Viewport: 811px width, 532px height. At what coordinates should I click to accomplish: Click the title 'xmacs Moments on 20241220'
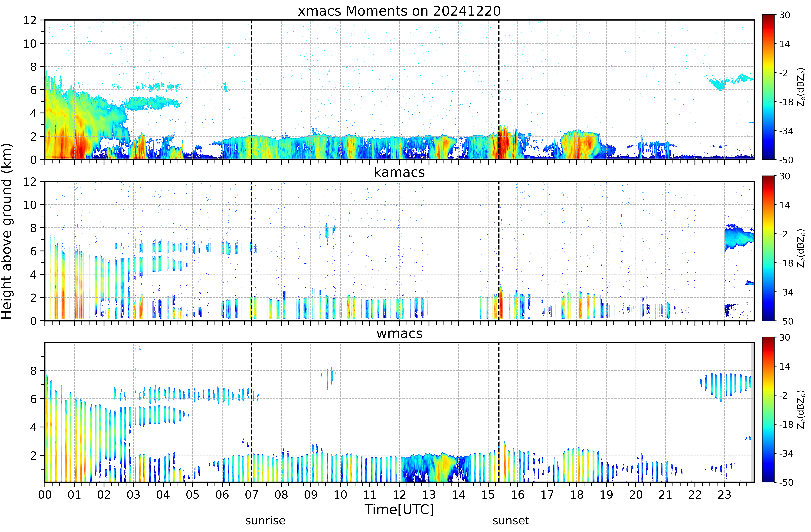coord(399,11)
